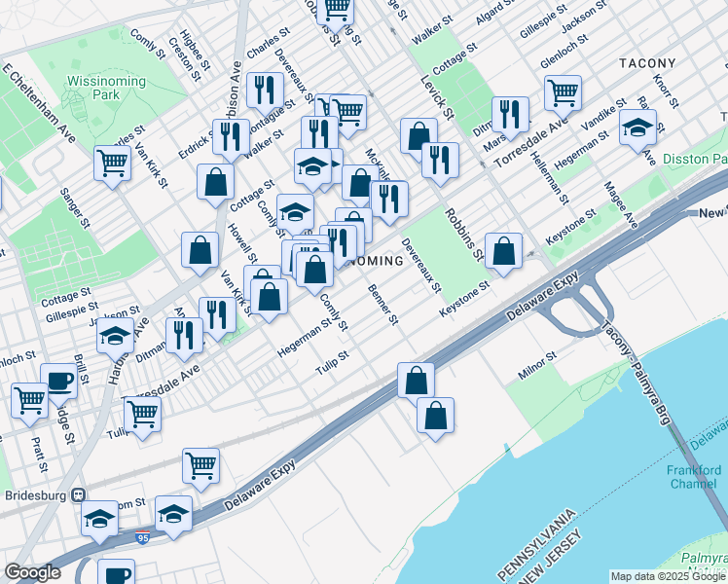Click the grocery cart marker at the top edge near Robbins St

335,13
